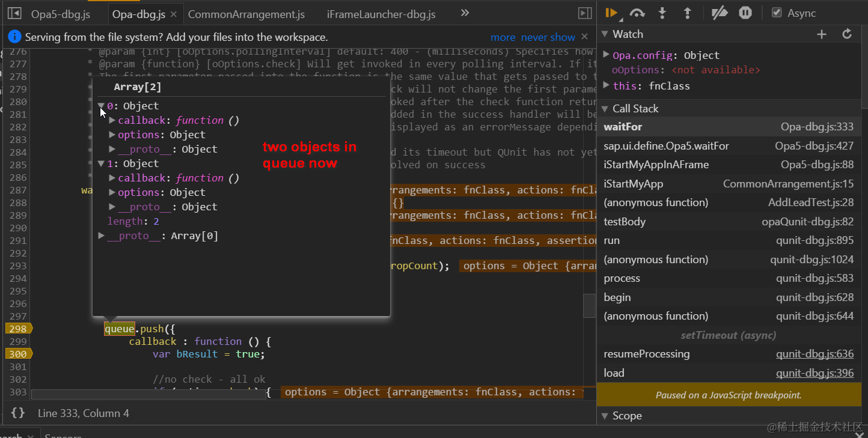
Task: Expand callback under item 1
Action: pyautogui.click(x=112, y=178)
